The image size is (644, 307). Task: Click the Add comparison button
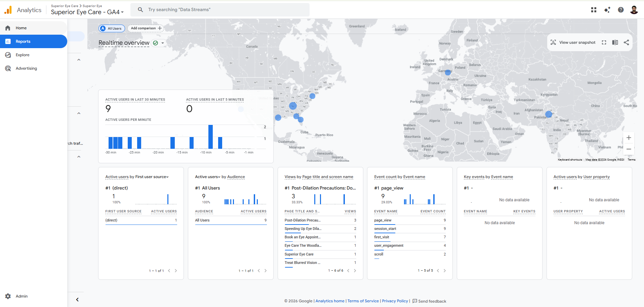(x=146, y=28)
